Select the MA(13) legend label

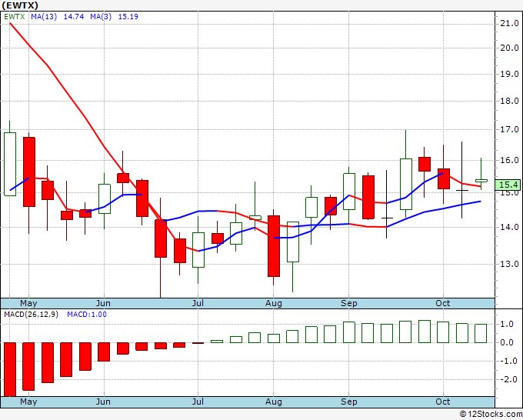point(44,17)
